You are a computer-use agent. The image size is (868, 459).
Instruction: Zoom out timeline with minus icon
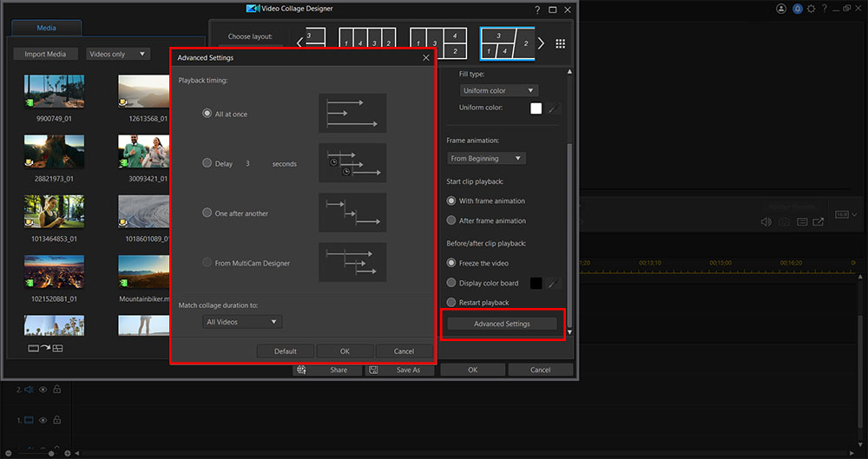coord(9,454)
